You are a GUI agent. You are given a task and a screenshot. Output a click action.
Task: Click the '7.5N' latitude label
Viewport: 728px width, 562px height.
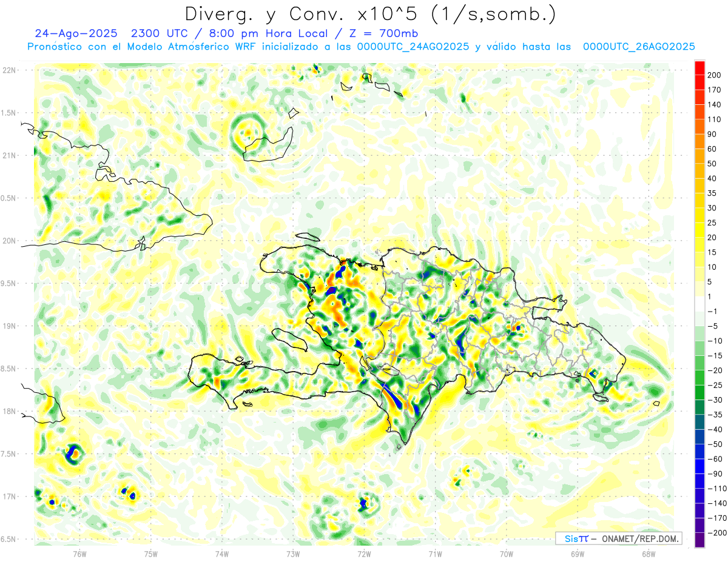click(x=9, y=454)
